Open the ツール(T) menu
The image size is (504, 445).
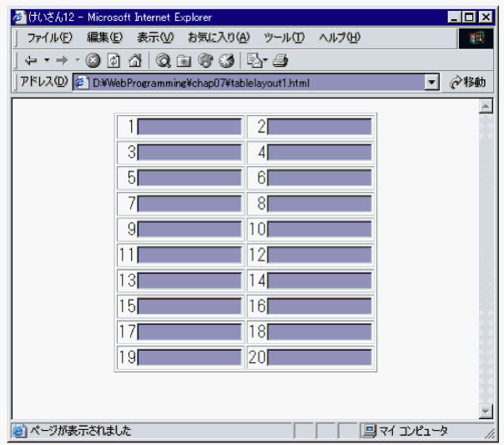[x=284, y=38]
